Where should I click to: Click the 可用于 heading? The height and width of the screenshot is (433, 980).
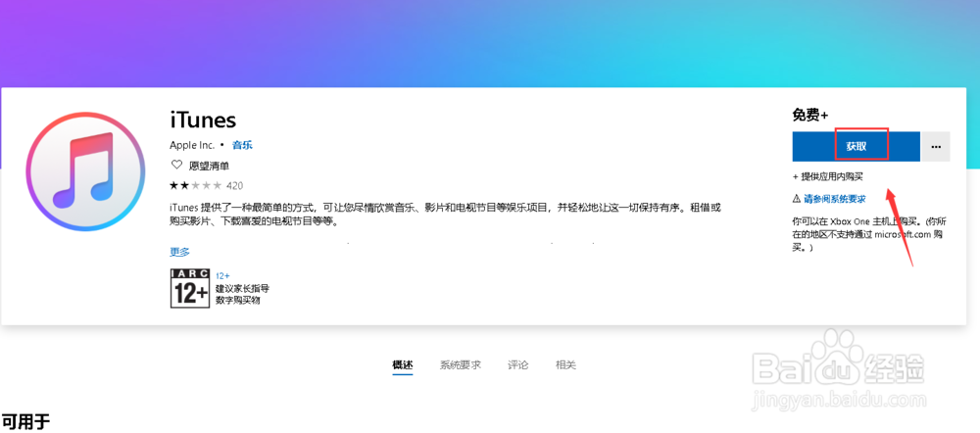25,422
